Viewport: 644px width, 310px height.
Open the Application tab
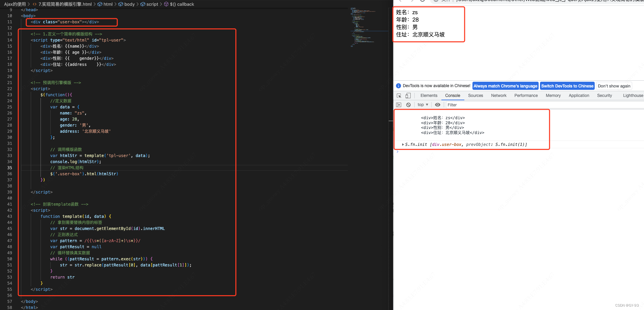point(579,96)
